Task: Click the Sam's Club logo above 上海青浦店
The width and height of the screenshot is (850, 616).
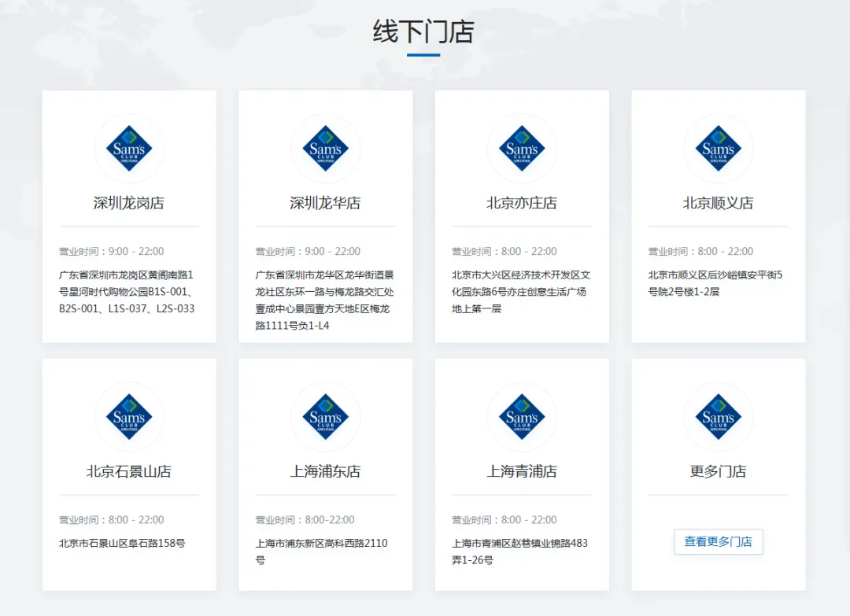Action: [x=522, y=417]
